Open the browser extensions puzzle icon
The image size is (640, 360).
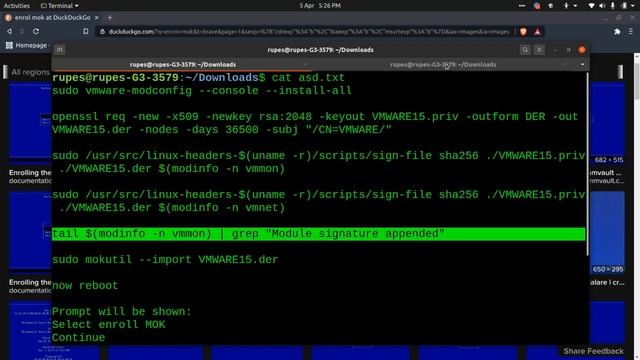(x=617, y=31)
